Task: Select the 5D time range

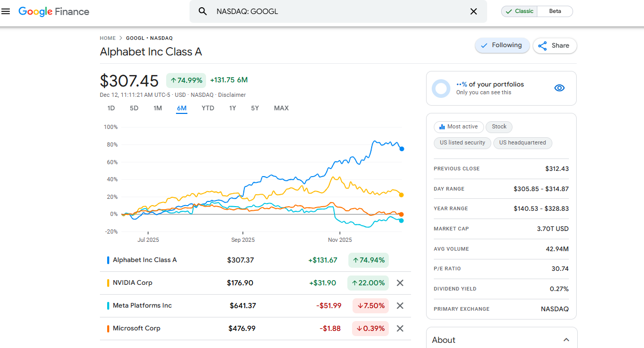Action: [134, 108]
